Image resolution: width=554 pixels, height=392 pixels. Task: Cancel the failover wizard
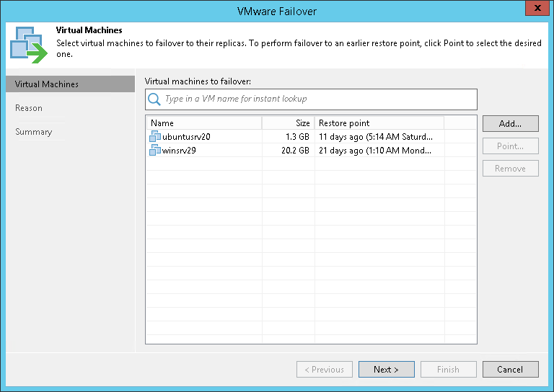point(511,370)
